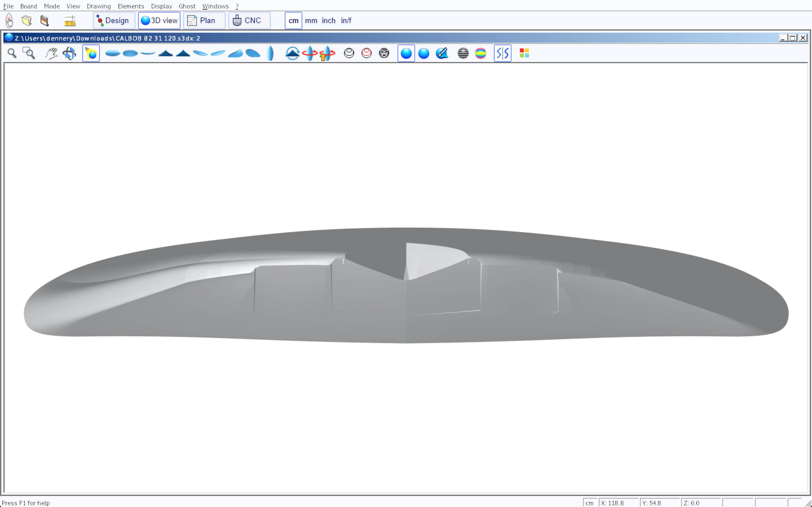Click the rainbow curvature sphere icon
Screen dimensions: 812x507
480,53
